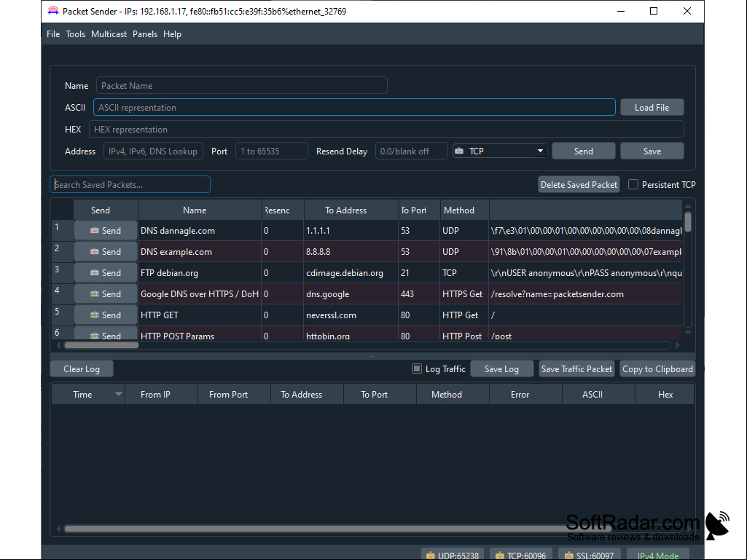Click the traffic log horizontal scrollbar
Viewport: 747px width, 560px height.
[x=337, y=529]
